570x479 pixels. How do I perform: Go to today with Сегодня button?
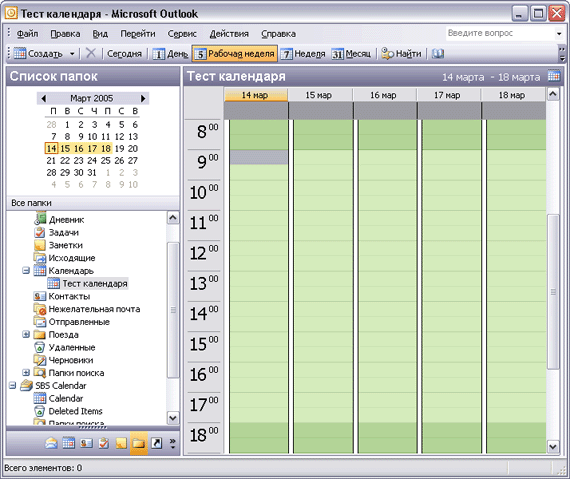pyautogui.click(x=124, y=54)
